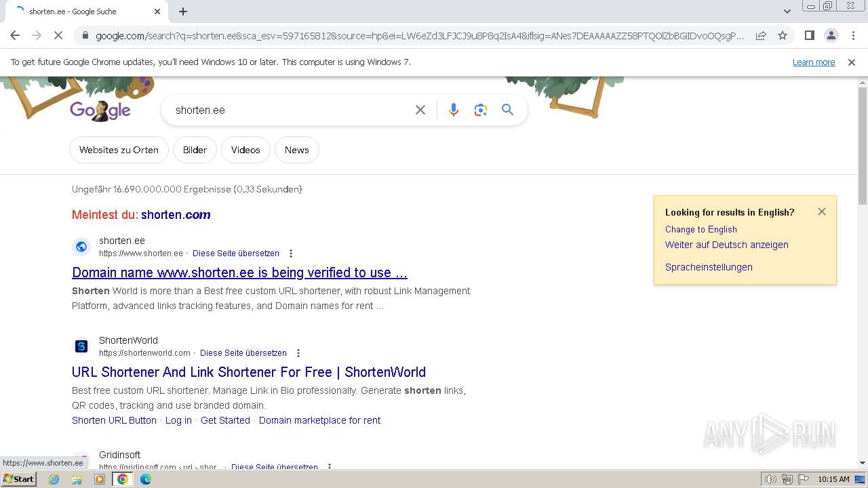Click the Gridinsoft result site name

tap(119, 455)
